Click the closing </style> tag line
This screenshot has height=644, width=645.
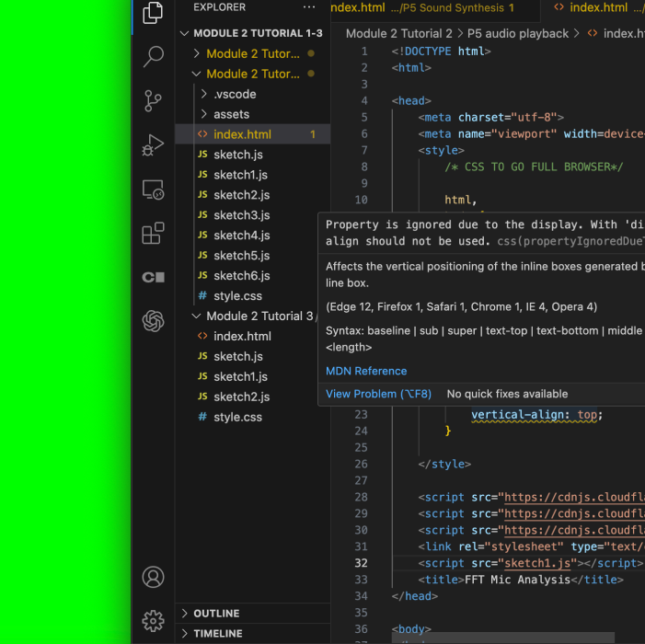(444, 464)
